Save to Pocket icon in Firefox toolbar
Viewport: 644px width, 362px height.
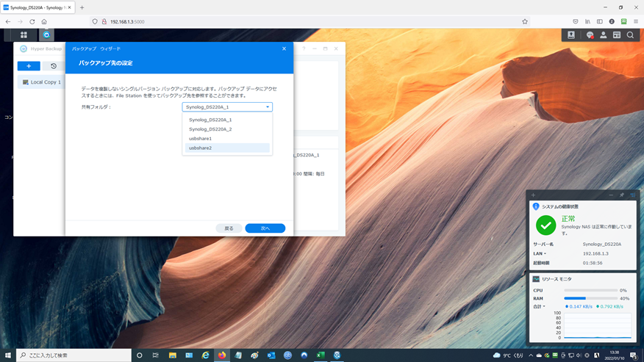[576, 22]
